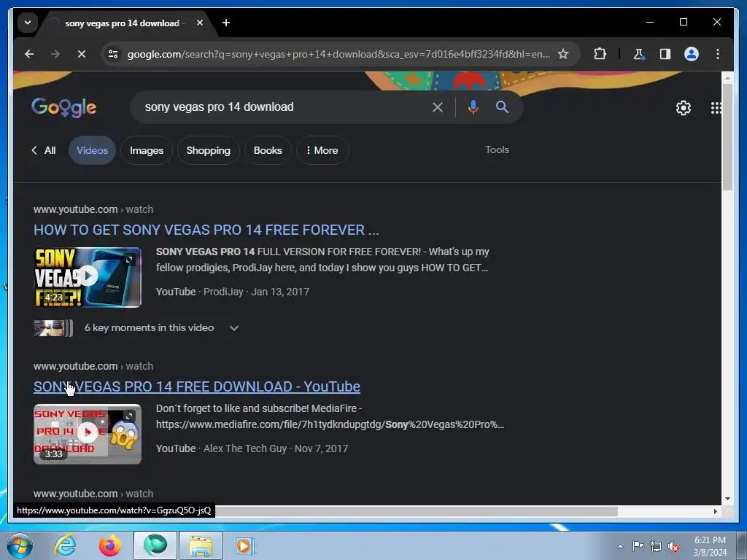Toggle the browser side panel
The image size is (747, 560).
tap(665, 54)
